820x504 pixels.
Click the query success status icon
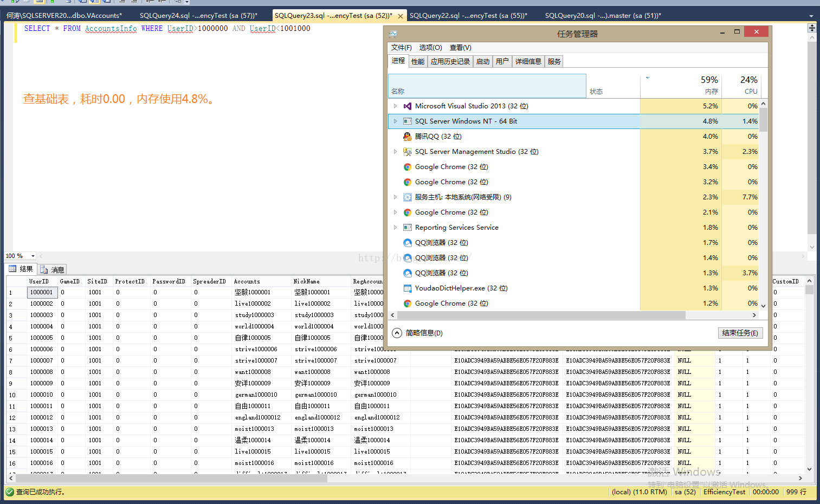point(9,492)
